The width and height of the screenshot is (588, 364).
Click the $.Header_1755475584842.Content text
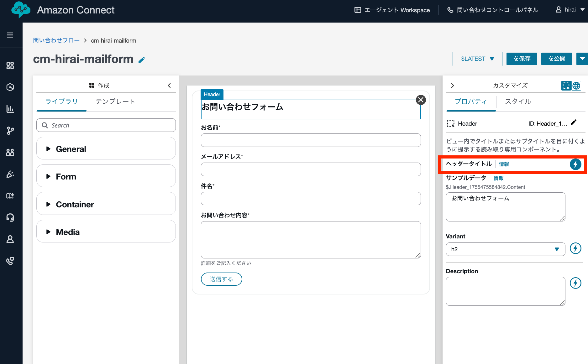tap(485, 187)
